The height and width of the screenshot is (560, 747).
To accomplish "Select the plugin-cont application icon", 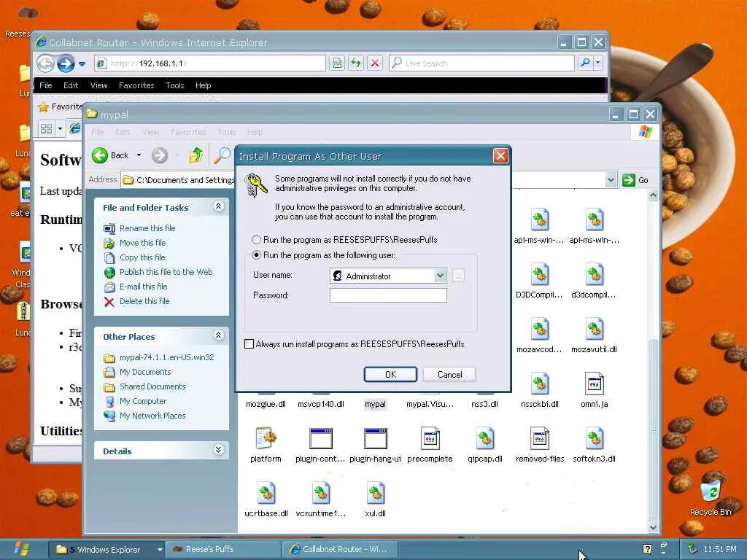I will [321, 438].
